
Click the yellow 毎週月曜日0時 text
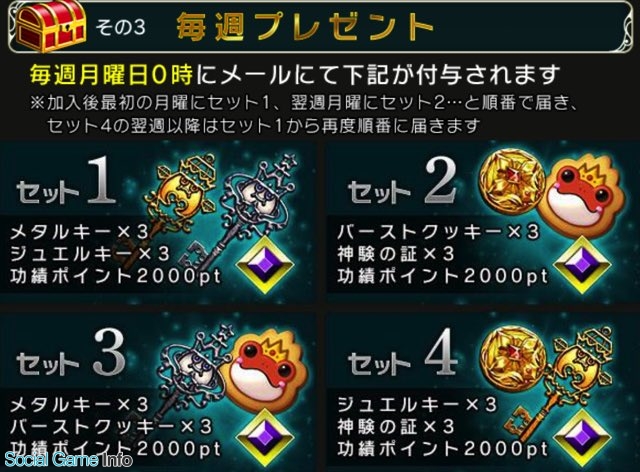coord(111,75)
